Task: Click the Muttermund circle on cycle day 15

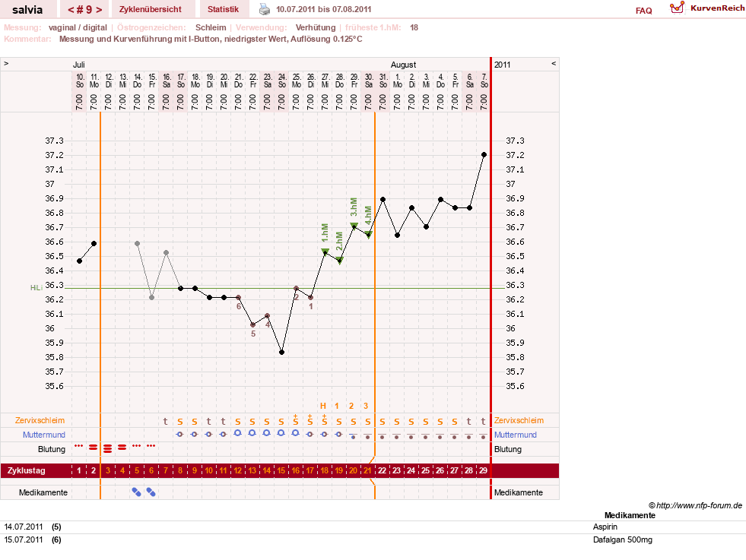Action: pyautogui.click(x=281, y=433)
